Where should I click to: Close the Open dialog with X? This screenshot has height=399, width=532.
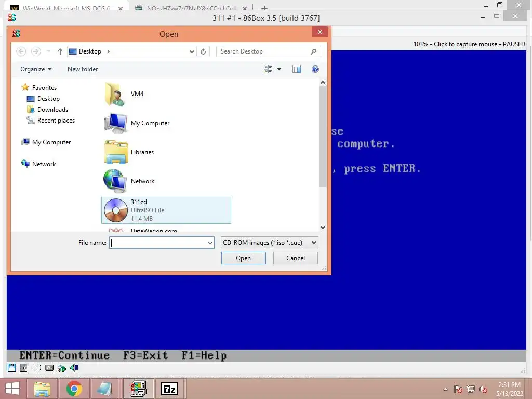[320, 32]
